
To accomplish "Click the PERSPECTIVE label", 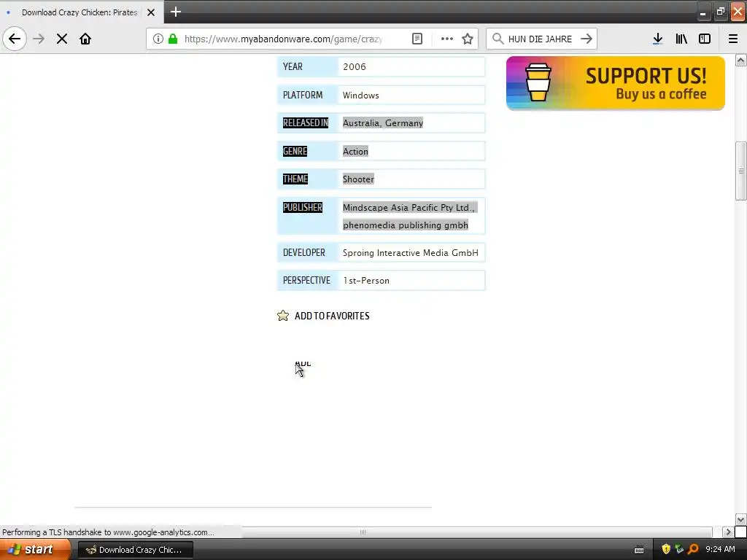I will (x=306, y=281).
